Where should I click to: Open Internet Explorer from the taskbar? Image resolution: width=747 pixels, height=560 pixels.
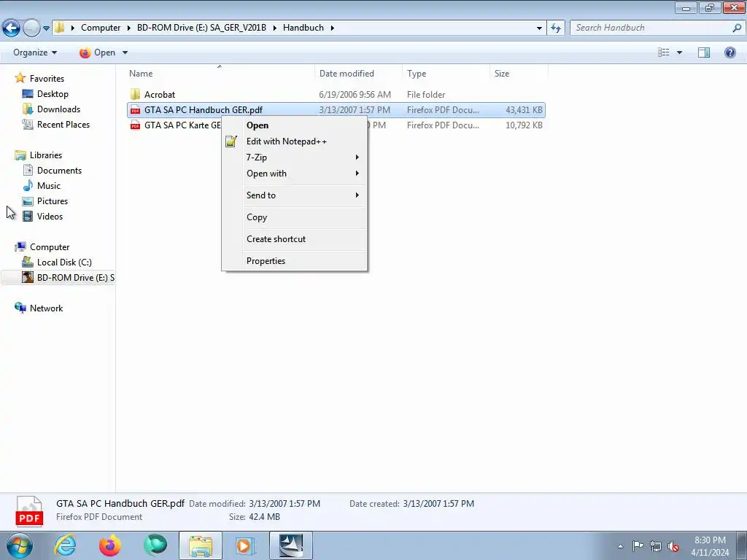point(65,545)
